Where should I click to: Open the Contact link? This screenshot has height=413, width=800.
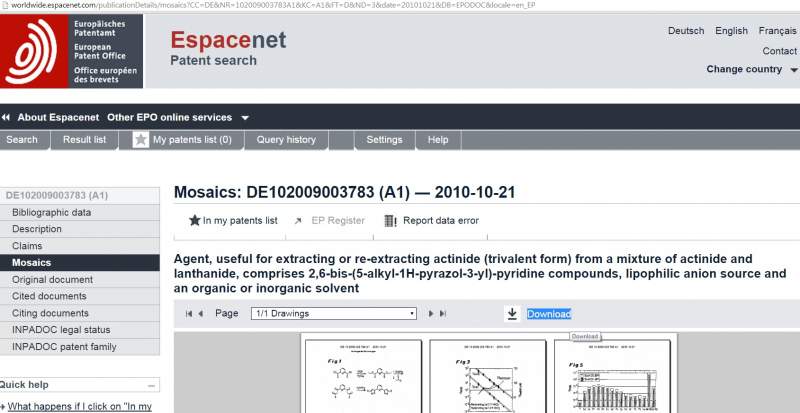tap(779, 51)
